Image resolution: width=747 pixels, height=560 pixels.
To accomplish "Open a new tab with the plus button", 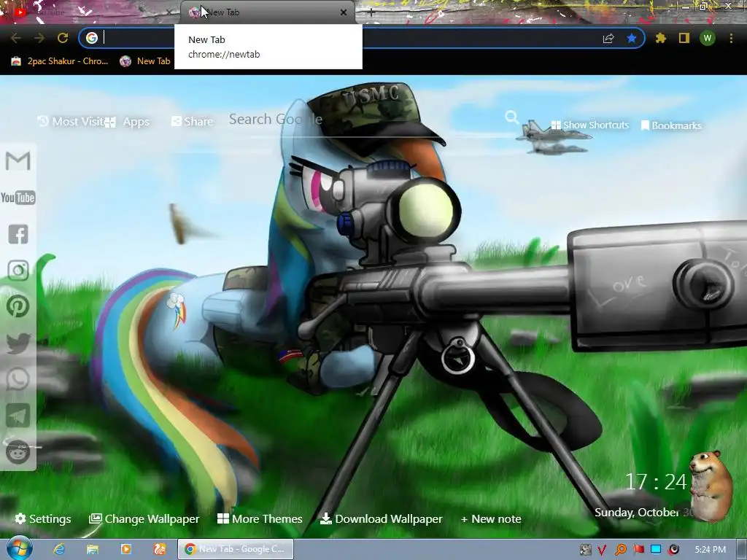I will [x=371, y=13].
